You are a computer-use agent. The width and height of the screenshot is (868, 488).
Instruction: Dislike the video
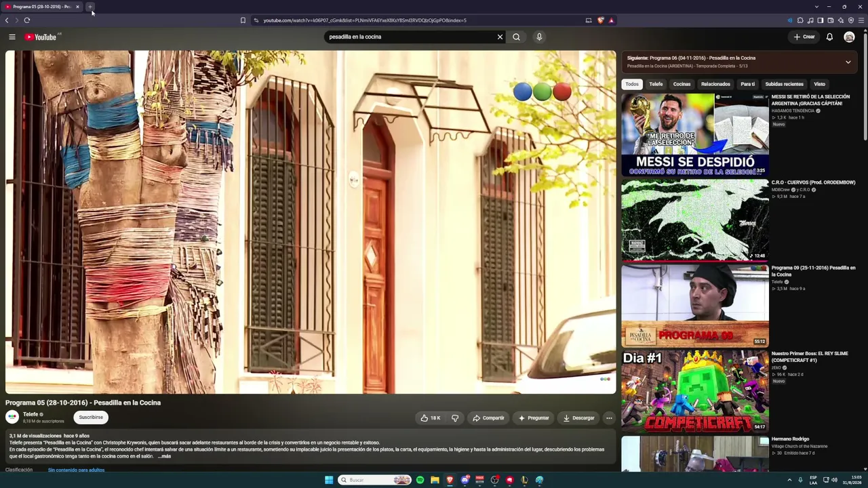point(455,418)
